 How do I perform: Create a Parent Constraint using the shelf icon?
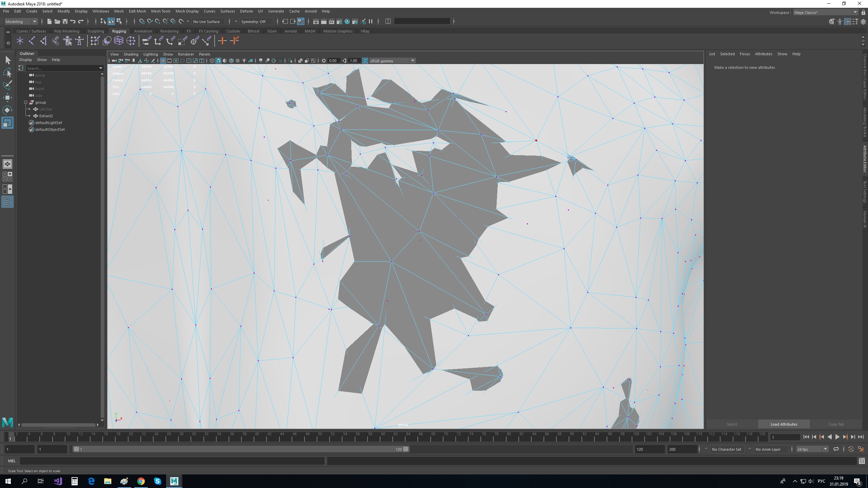146,41
